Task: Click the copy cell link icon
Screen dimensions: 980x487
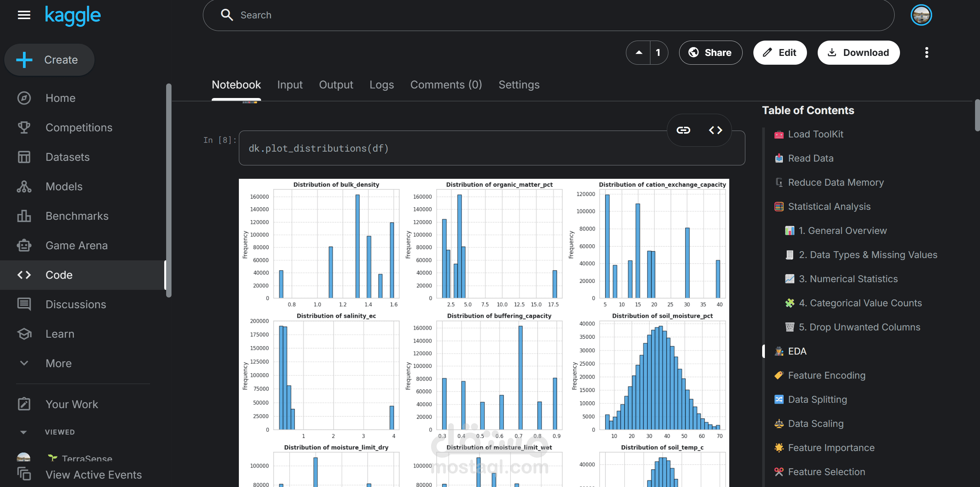Action: (x=683, y=130)
